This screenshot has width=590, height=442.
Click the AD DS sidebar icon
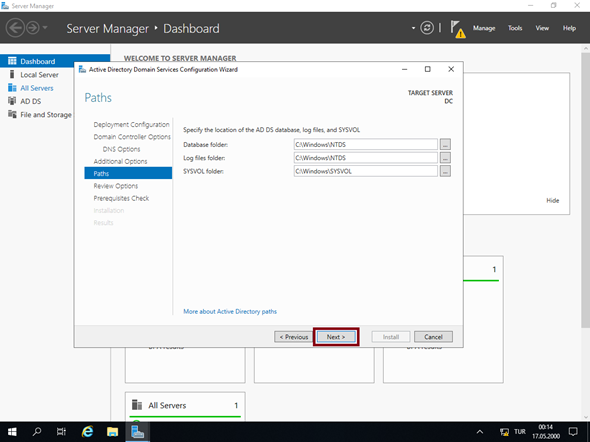12,101
